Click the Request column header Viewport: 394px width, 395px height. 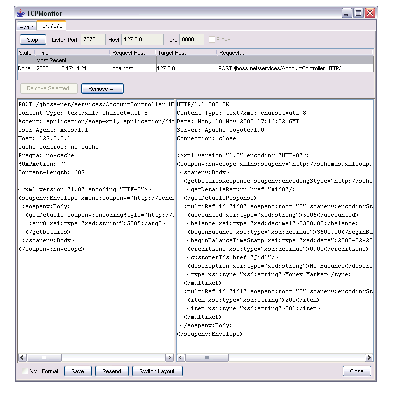pos(295,53)
